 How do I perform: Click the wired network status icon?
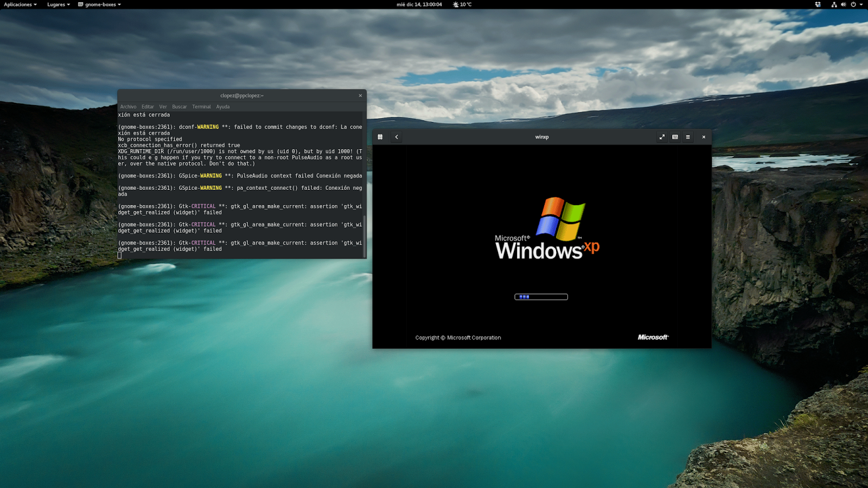coord(834,4)
